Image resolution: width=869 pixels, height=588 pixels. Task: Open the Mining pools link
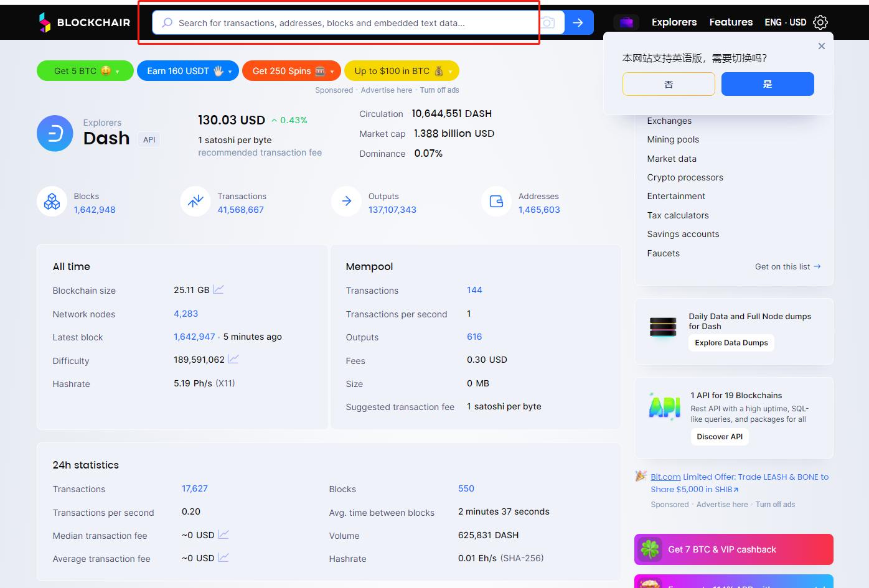(673, 139)
